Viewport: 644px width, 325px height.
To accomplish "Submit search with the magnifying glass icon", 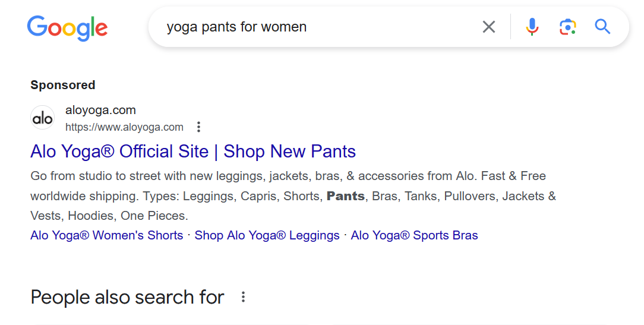I will point(602,27).
